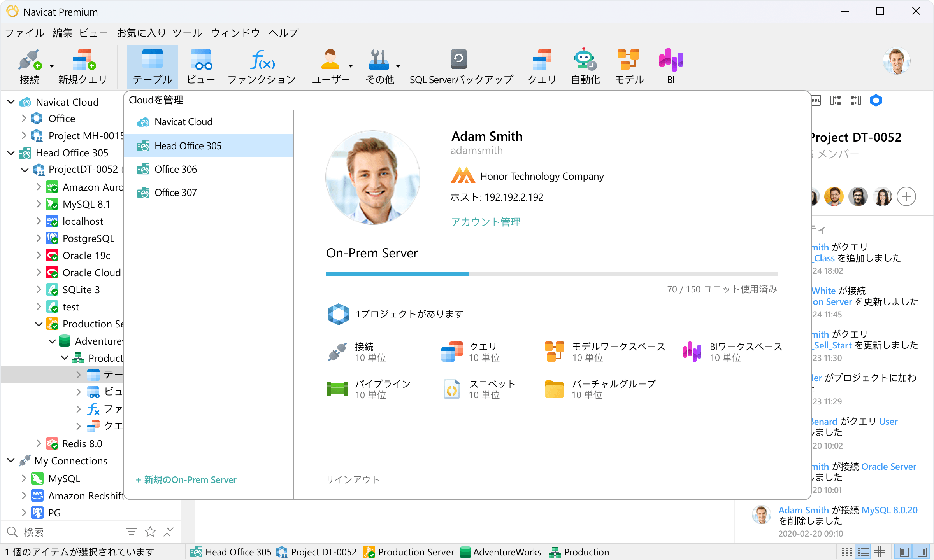
Task: Click + 新規のOn-Prem Server link
Action: click(x=186, y=480)
